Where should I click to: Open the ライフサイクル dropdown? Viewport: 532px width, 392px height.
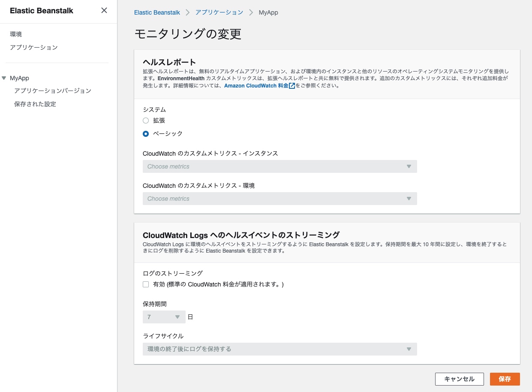(280, 349)
